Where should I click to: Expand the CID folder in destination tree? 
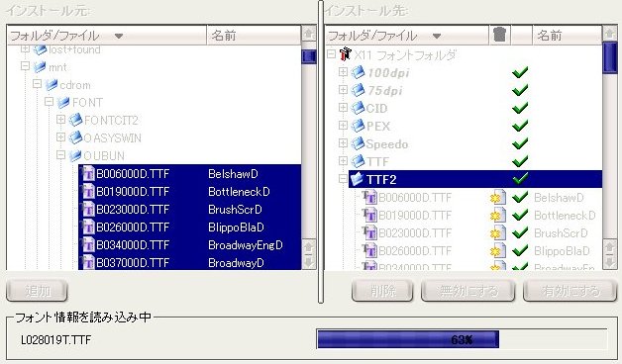tap(343, 108)
